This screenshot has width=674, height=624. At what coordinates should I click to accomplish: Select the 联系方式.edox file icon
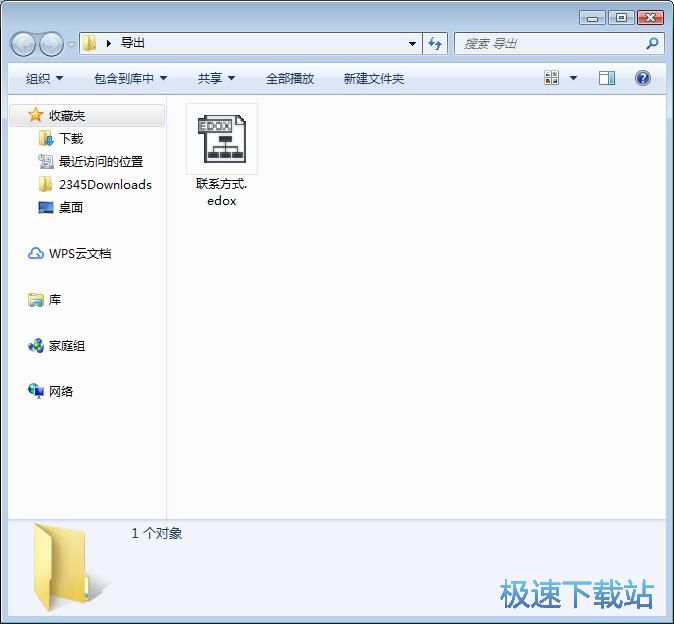[x=222, y=139]
